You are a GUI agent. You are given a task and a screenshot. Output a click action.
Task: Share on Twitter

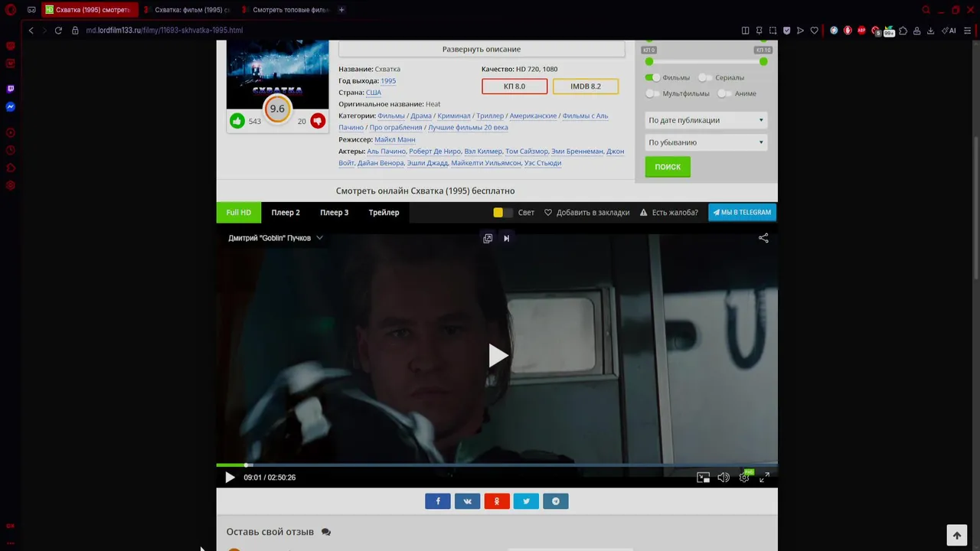(526, 501)
